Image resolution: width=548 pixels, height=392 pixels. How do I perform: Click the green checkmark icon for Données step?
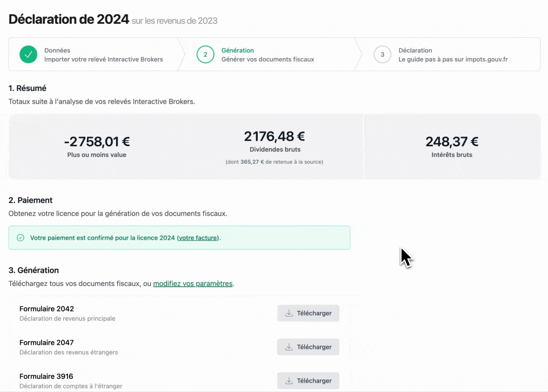point(28,54)
